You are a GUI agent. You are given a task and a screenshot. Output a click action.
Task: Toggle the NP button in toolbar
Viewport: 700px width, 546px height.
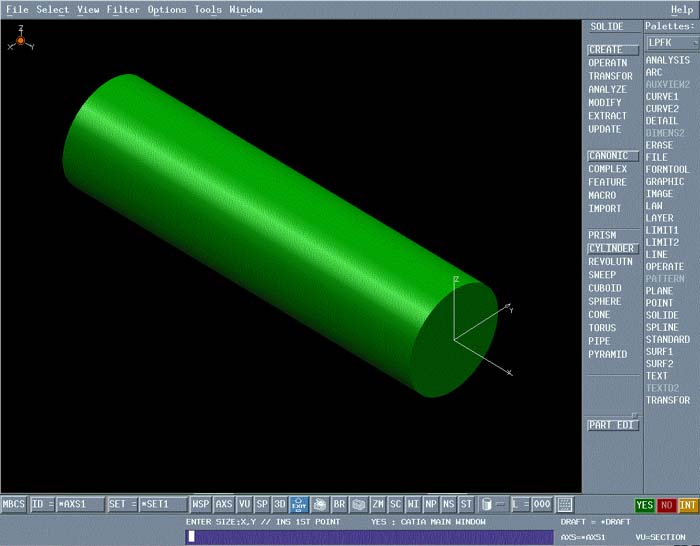(x=431, y=504)
